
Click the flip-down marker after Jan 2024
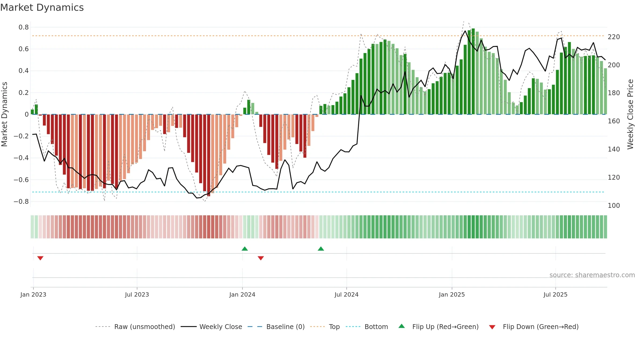tap(261, 258)
